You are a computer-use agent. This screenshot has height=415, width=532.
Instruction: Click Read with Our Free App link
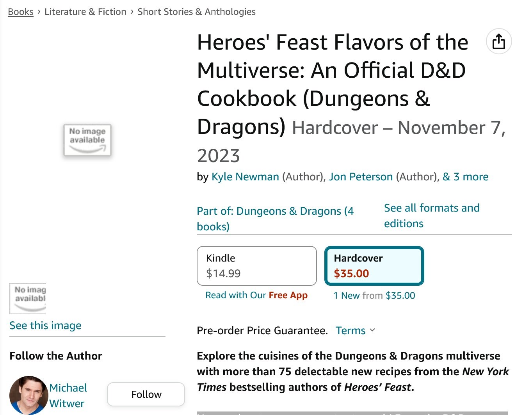[x=256, y=295]
